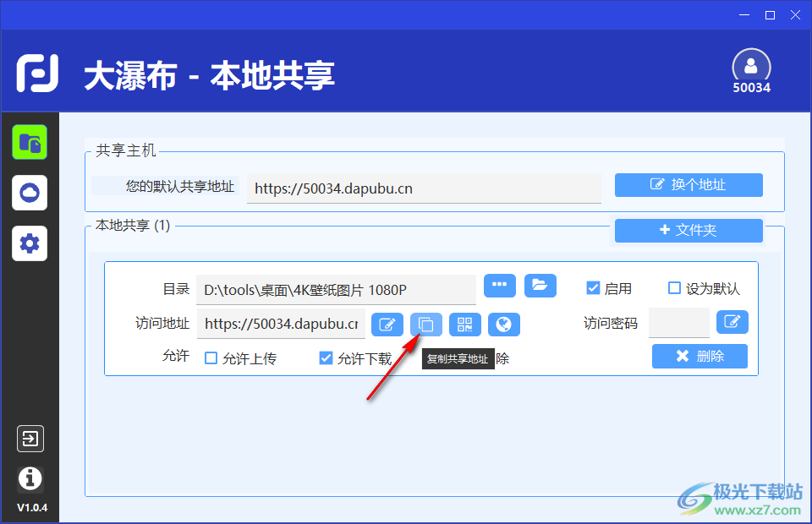
Task: Open the about info icon
Action: [x=30, y=478]
